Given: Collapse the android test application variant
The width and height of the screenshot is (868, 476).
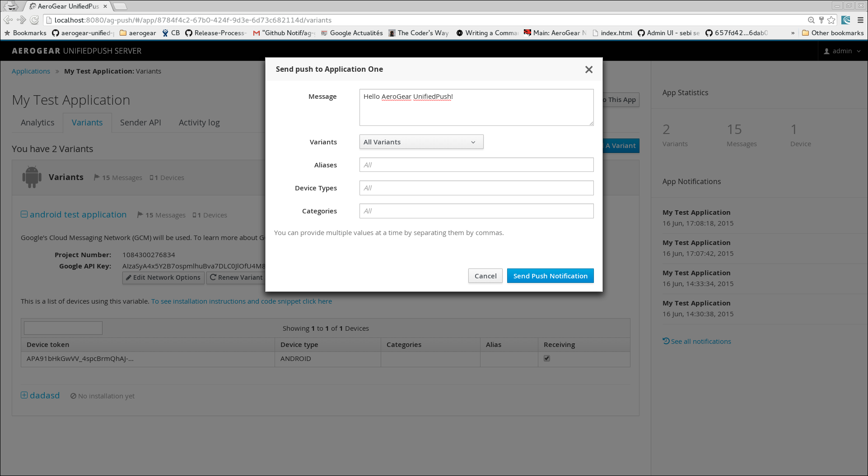Looking at the screenshot, I should pos(24,214).
